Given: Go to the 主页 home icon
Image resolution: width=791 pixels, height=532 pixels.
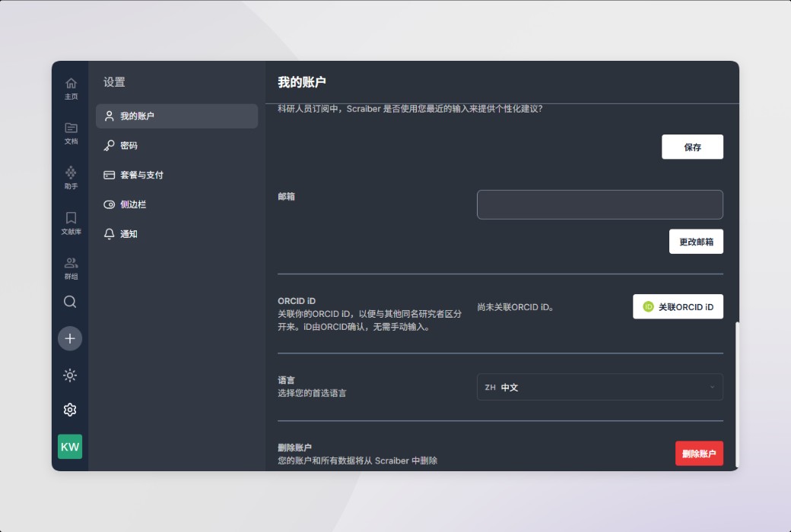Looking at the screenshot, I should 71,89.
